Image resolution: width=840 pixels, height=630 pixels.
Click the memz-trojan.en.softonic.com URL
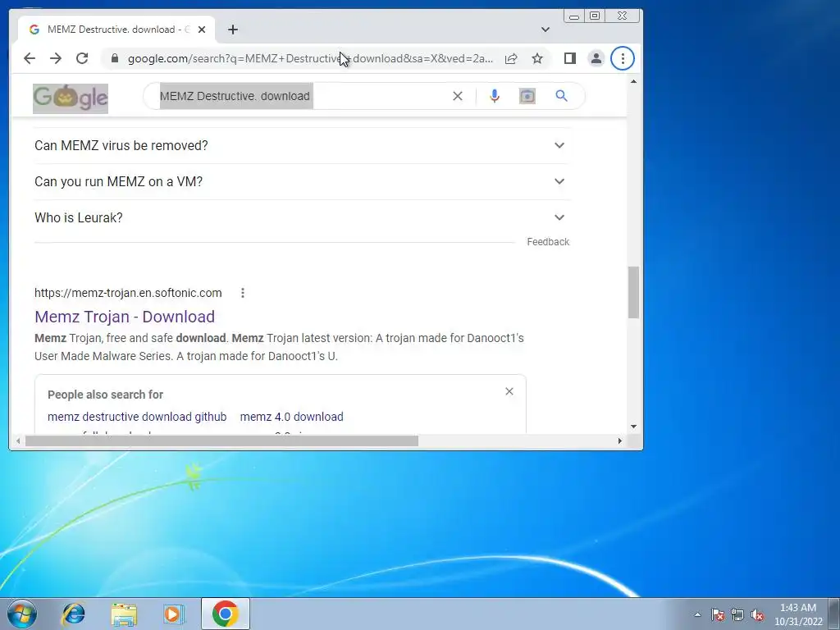[x=128, y=293]
